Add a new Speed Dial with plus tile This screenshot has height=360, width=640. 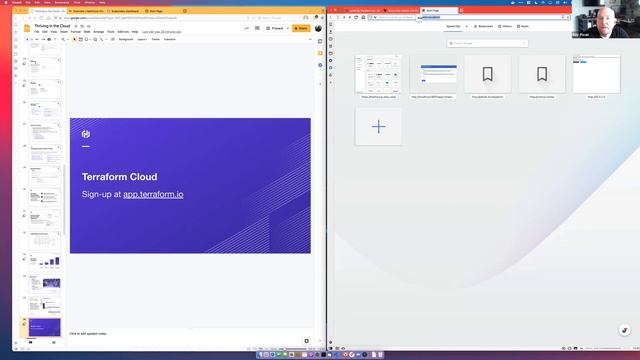378,127
